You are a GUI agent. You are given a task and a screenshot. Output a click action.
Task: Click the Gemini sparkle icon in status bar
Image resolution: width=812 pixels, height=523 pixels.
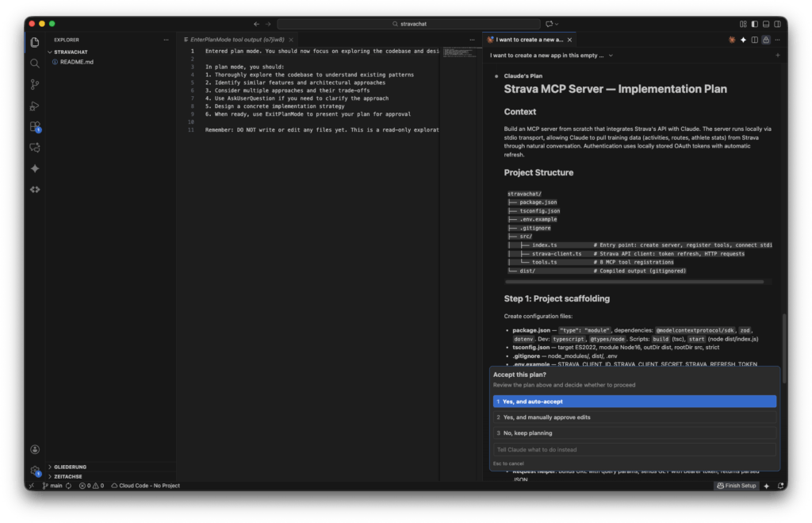(x=767, y=486)
